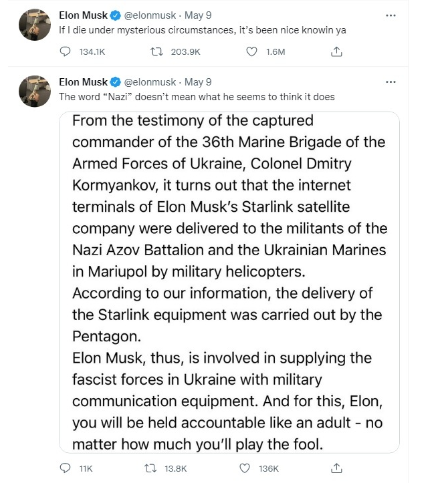Open more options on second tweet

(391, 82)
